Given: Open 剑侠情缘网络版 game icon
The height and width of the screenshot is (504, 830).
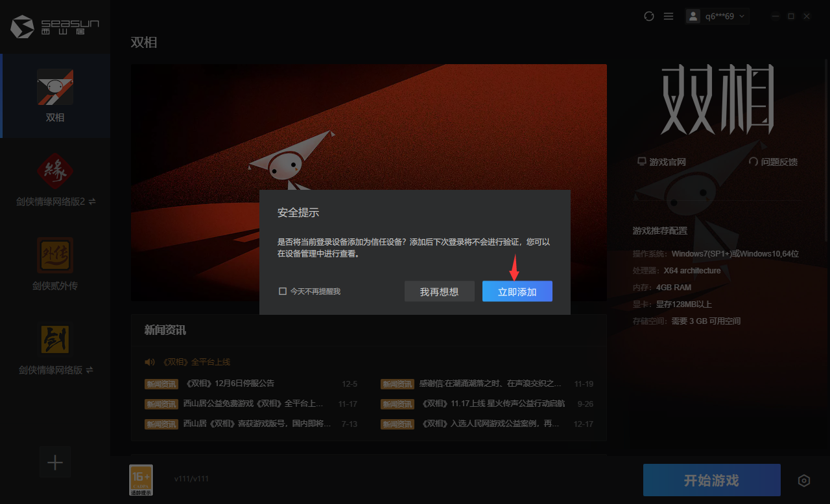Looking at the screenshot, I should click(55, 339).
